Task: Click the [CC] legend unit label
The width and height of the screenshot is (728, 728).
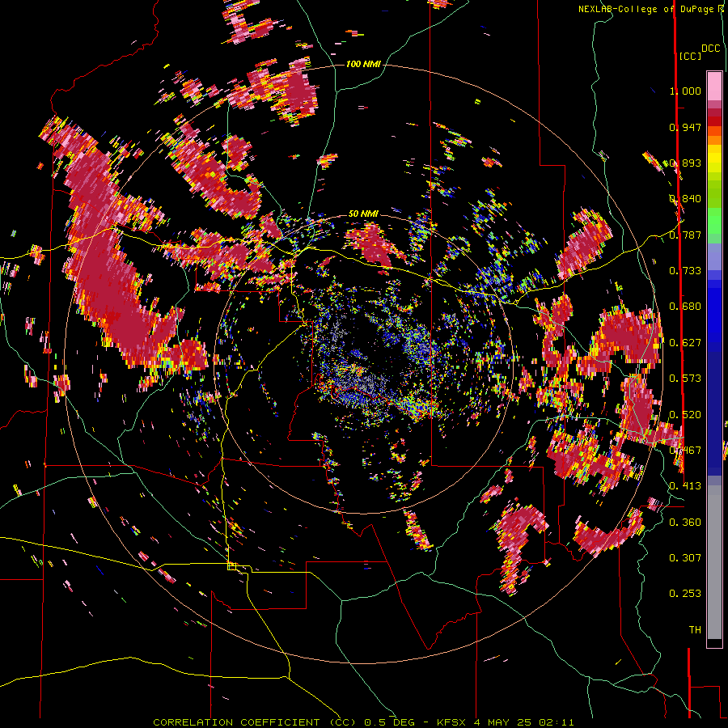Action: click(690, 56)
